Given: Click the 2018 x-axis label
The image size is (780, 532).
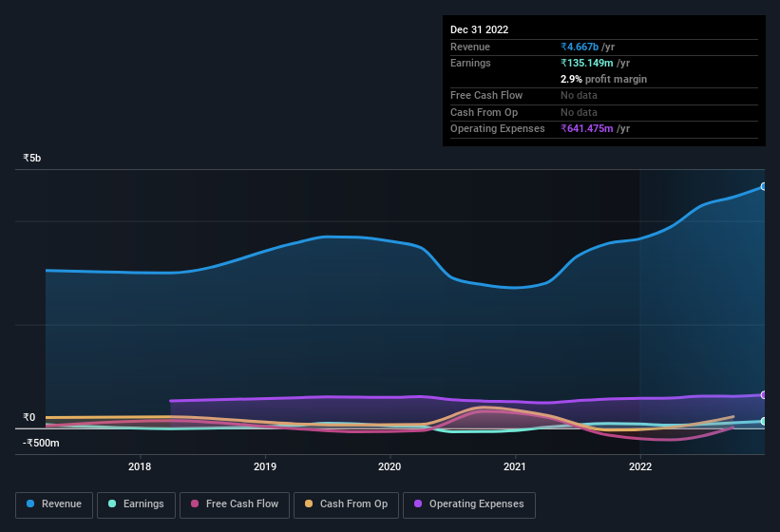Looking at the screenshot, I should pyautogui.click(x=140, y=466).
